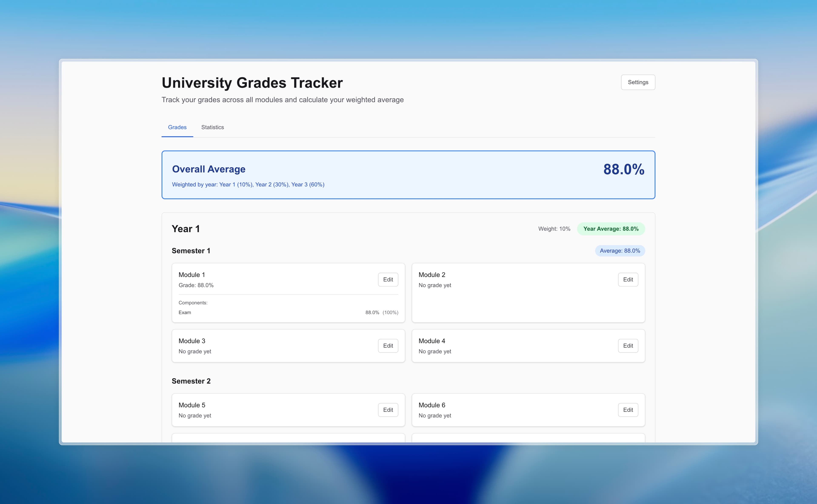This screenshot has height=504, width=817.
Task: Click Edit for Module 2
Action: [627, 279]
